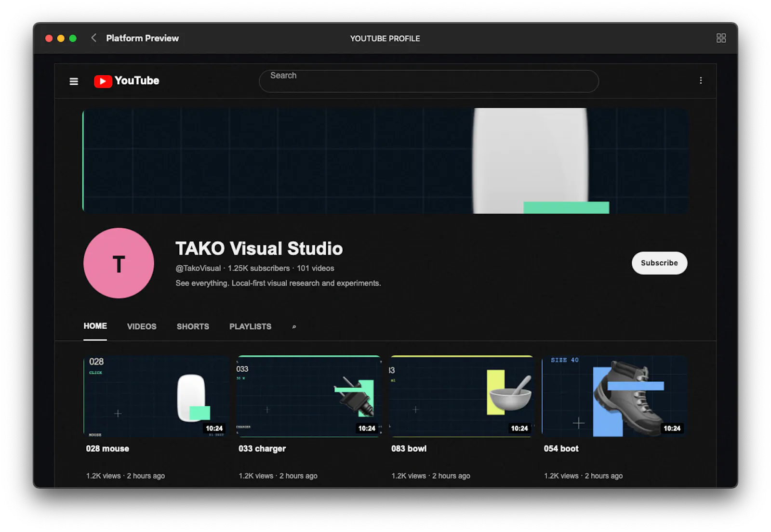
Task: Open the grid view icon in title bar
Action: 721,38
